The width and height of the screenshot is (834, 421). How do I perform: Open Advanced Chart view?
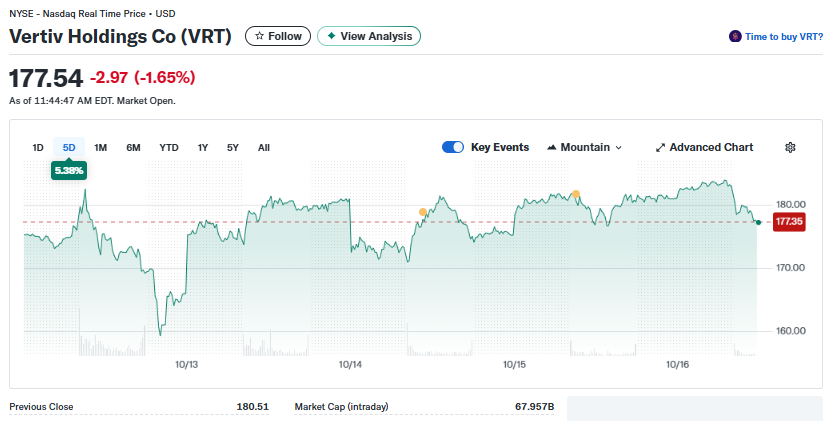click(x=711, y=147)
